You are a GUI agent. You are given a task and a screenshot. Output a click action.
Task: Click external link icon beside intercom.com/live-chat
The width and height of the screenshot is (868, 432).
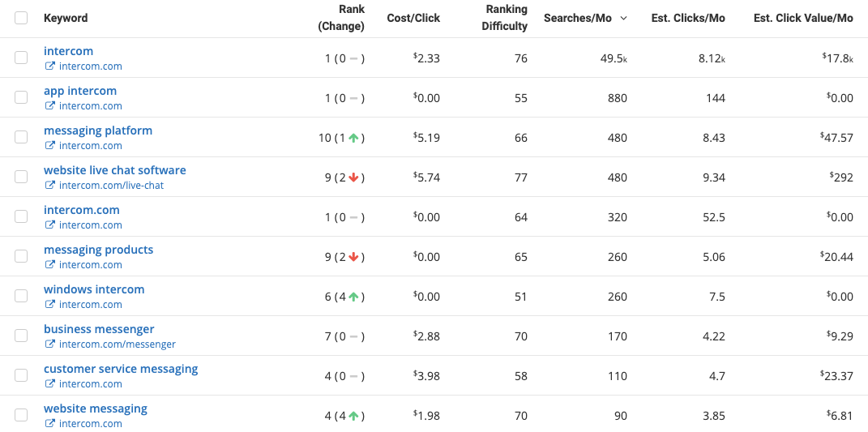[x=49, y=186]
